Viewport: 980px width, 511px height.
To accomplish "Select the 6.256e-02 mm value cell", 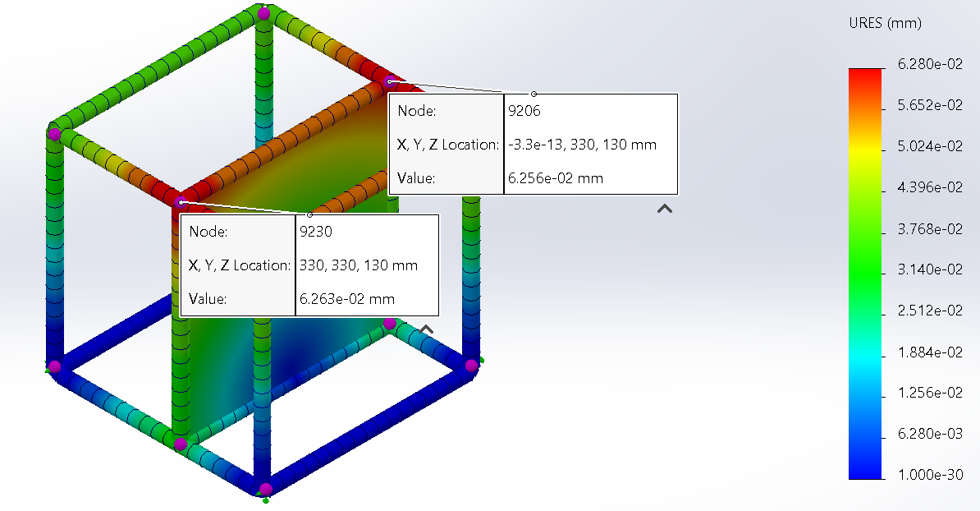I will pos(556,178).
